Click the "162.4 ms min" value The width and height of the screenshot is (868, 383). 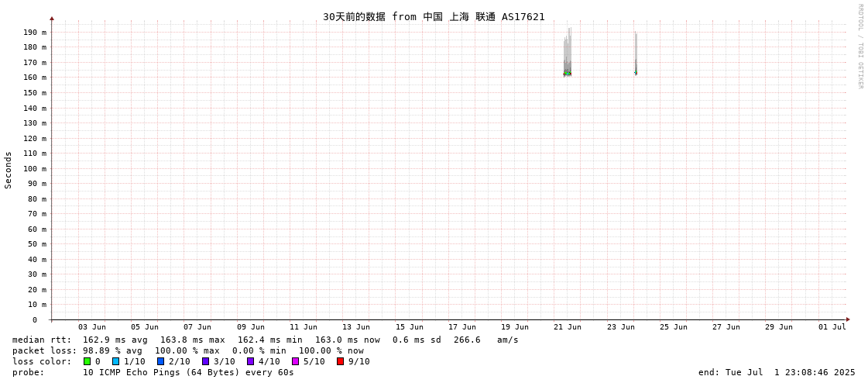click(270, 340)
